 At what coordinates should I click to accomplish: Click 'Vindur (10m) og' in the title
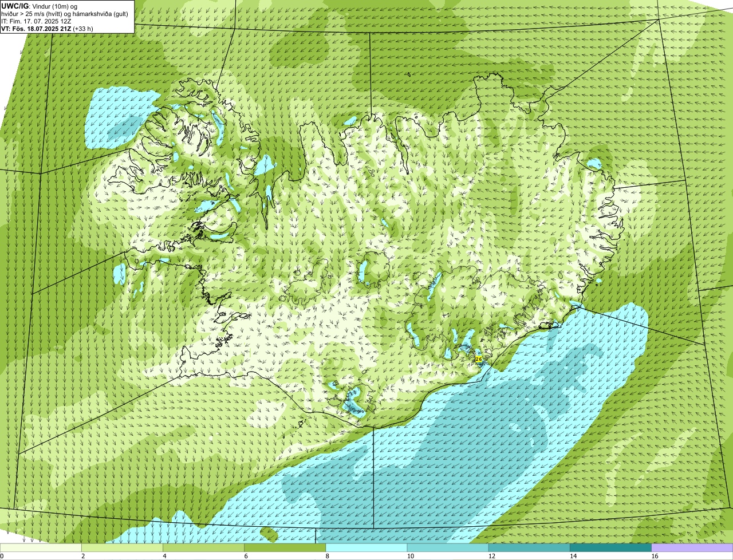point(54,6)
